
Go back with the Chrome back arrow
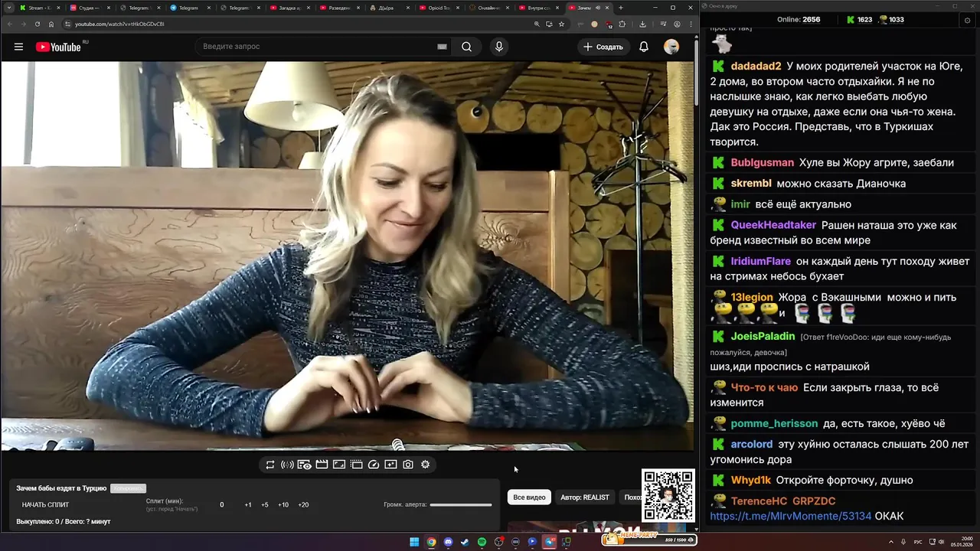[9, 24]
